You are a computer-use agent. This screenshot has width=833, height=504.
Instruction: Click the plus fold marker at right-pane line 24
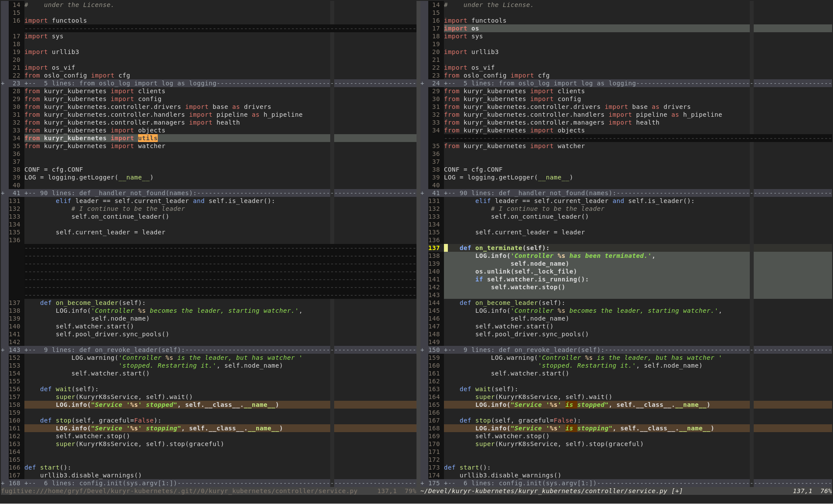(x=422, y=83)
